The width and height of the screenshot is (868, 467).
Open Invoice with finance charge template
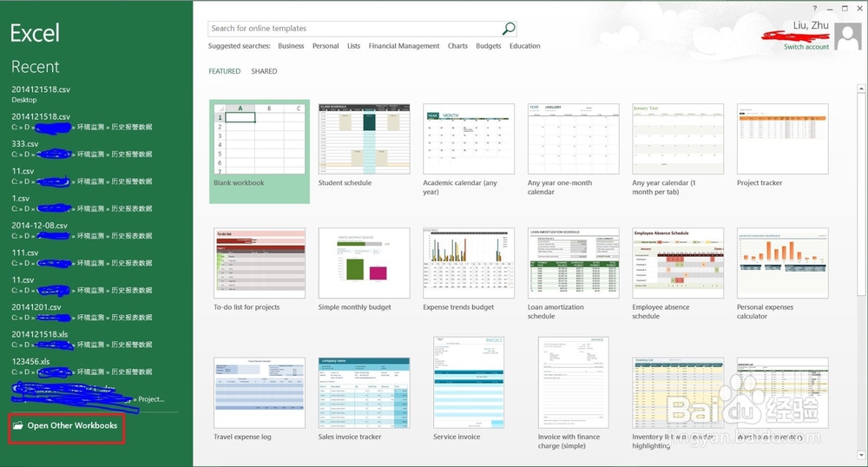574,394
